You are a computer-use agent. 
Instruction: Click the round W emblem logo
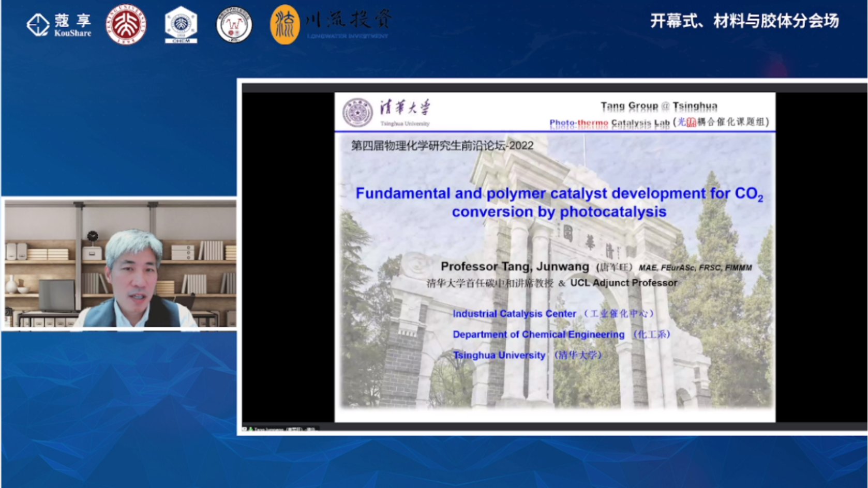click(x=234, y=25)
